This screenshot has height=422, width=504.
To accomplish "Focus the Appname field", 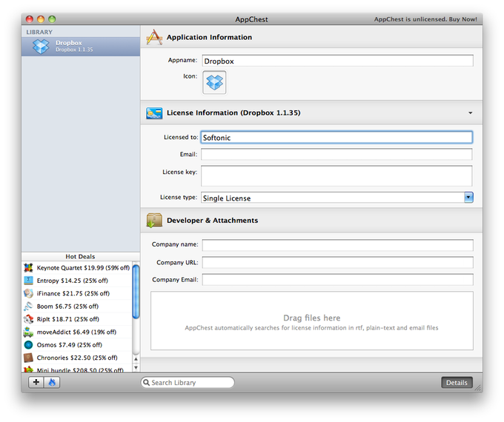I will (337, 61).
